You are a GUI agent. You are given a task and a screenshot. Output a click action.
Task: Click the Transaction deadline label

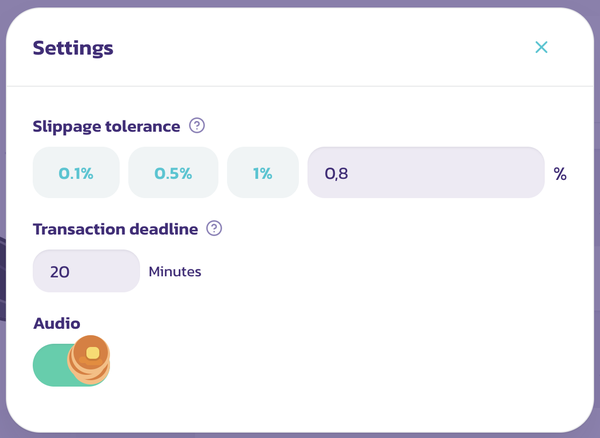click(116, 229)
